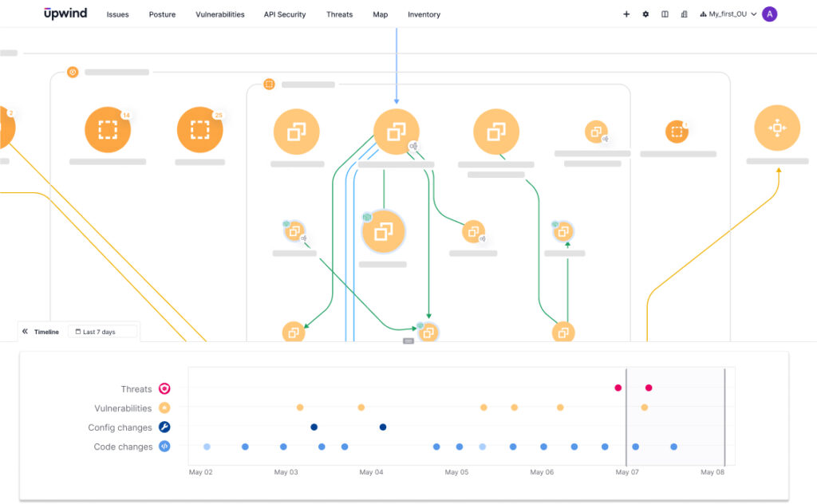
Task: Click the briefcase icon in the top bar
Action: (684, 14)
